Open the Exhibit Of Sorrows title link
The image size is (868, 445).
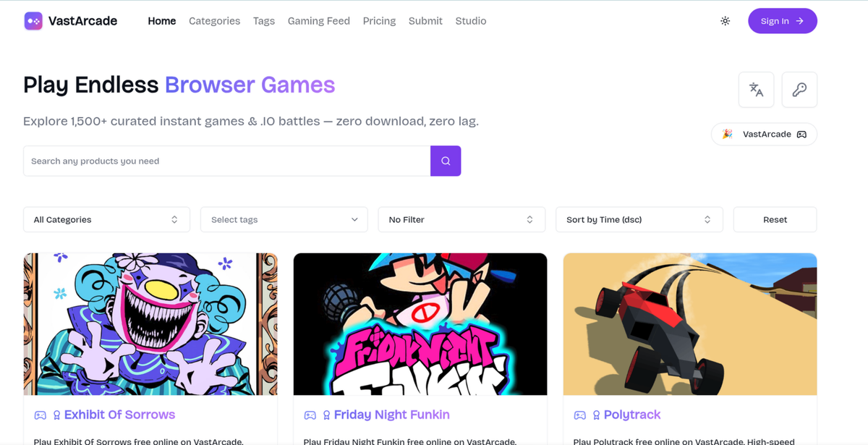pos(119,415)
